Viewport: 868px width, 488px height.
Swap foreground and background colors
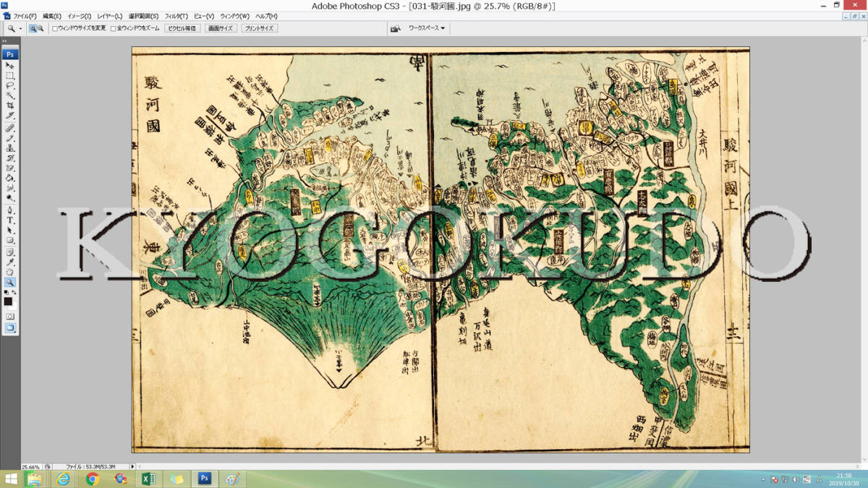point(15,292)
